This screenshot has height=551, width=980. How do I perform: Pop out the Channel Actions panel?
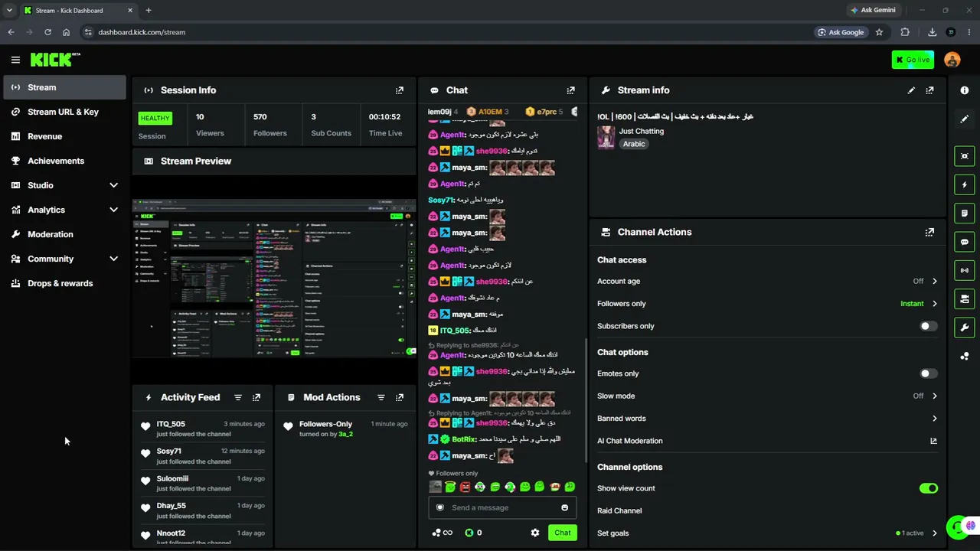tap(929, 232)
